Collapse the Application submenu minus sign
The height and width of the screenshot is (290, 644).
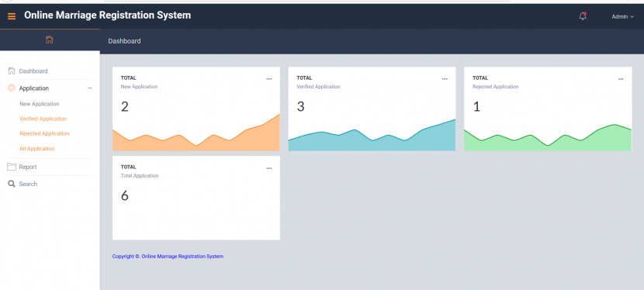pyautogui.click(x=89, y=88)
